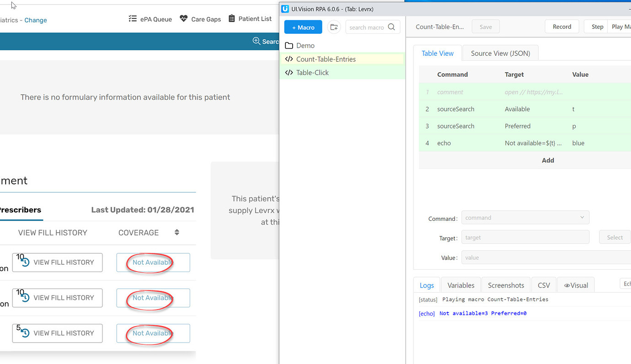
Task: Click the code icon beside Table-Click
Action: tap(289, 72)
